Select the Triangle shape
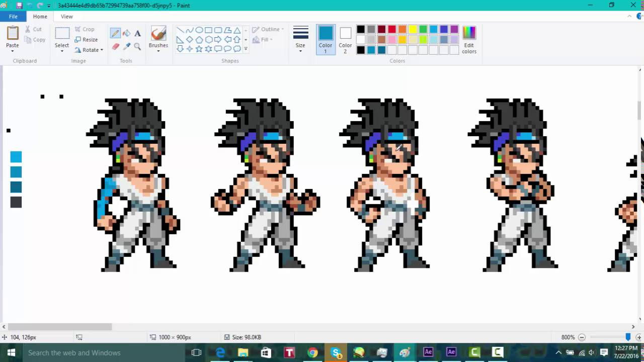The height and width of the screenshot is (362, 644). click(x=237, y=30)
